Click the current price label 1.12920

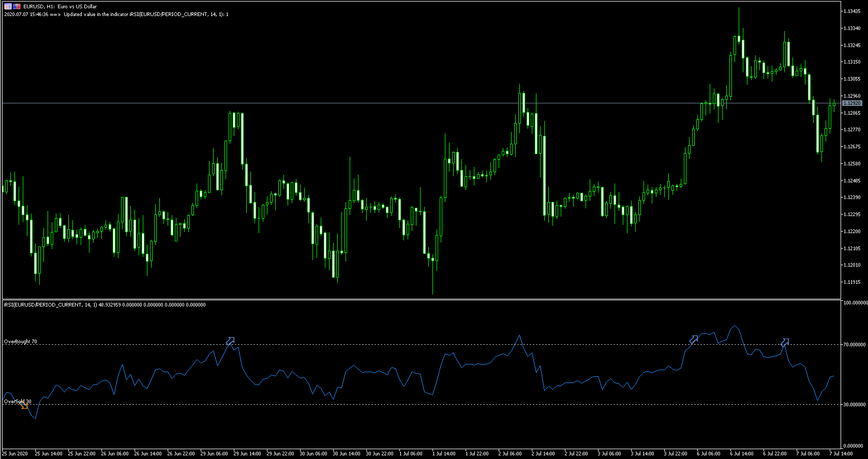click(852, 103)
